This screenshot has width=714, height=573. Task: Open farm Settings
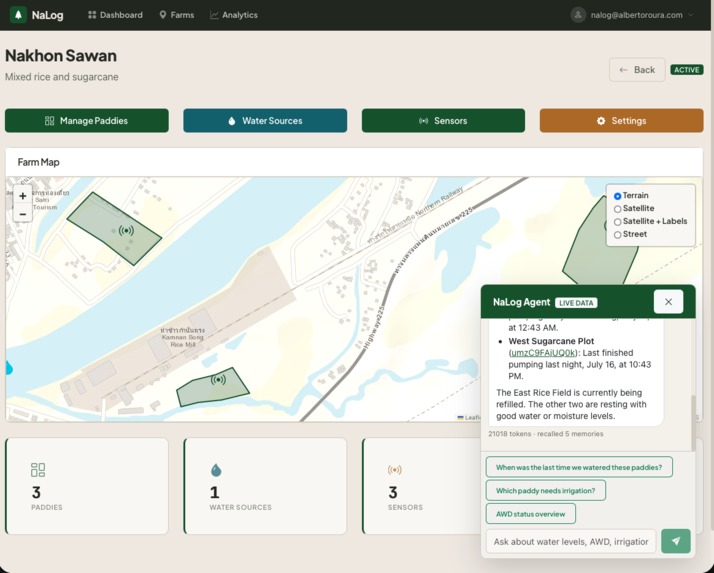pyautogui.click(x=622, y=121)
